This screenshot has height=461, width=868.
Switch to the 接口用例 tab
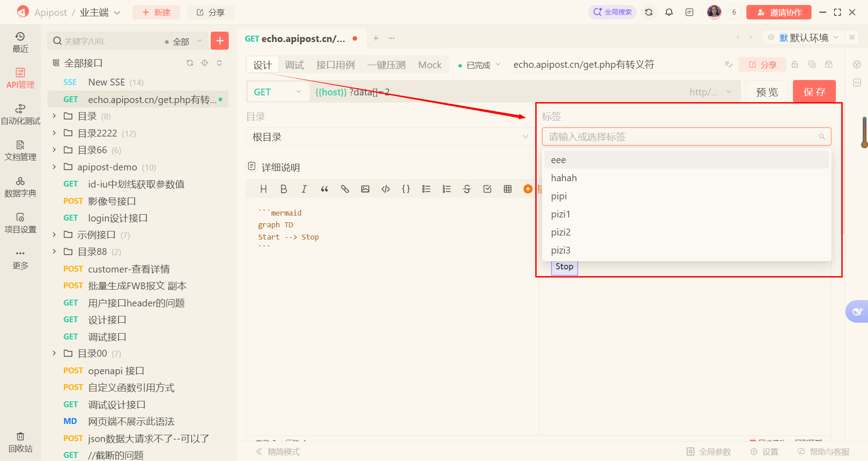(335, 65)
